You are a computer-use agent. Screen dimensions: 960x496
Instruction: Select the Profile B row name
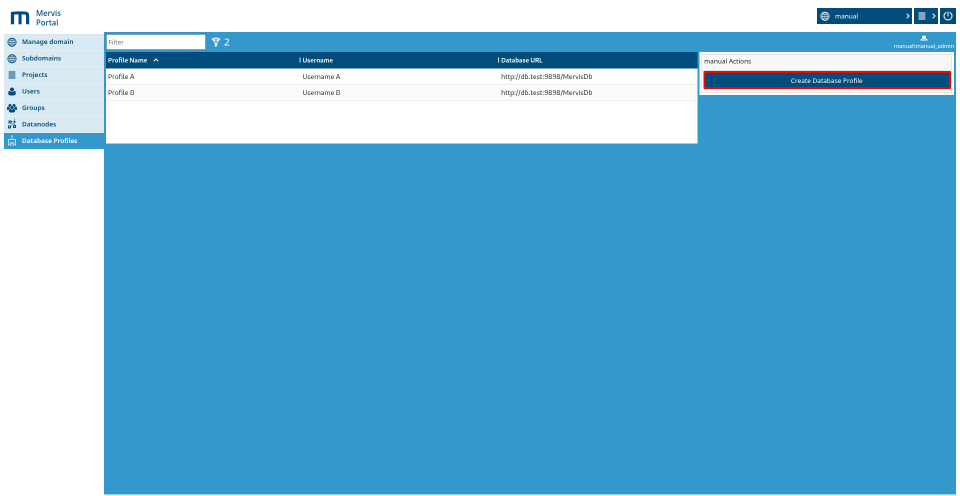[x=121, y=93]
